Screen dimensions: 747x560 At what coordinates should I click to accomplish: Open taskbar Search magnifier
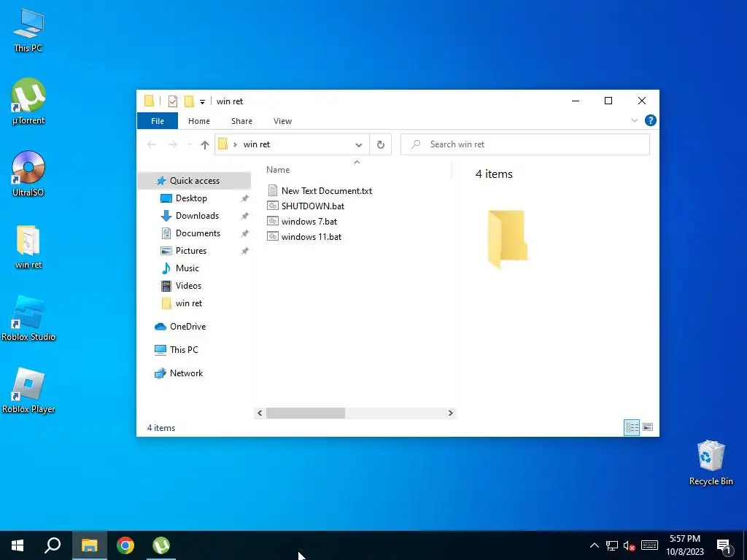click(x=53, y=545)
